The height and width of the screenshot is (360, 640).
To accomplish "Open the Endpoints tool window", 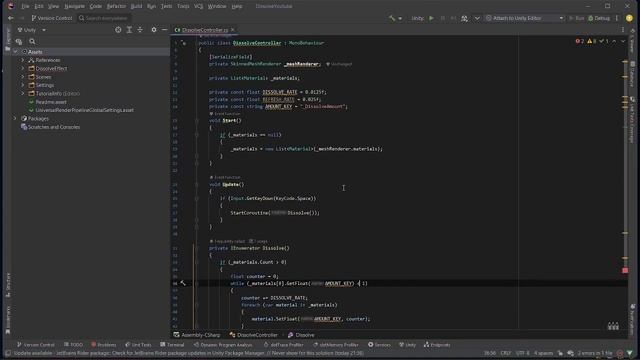I will [437, 345].
